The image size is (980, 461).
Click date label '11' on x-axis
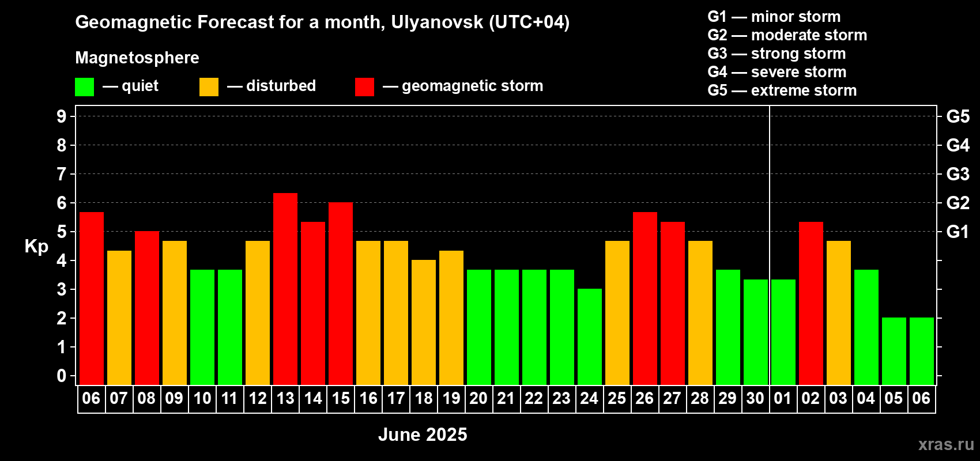pos(229,398)
